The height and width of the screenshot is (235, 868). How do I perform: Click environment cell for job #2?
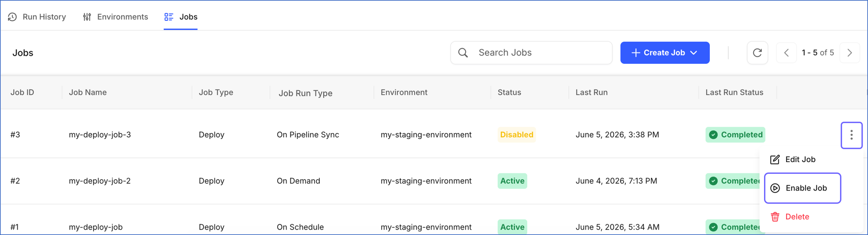pos(426,181)
